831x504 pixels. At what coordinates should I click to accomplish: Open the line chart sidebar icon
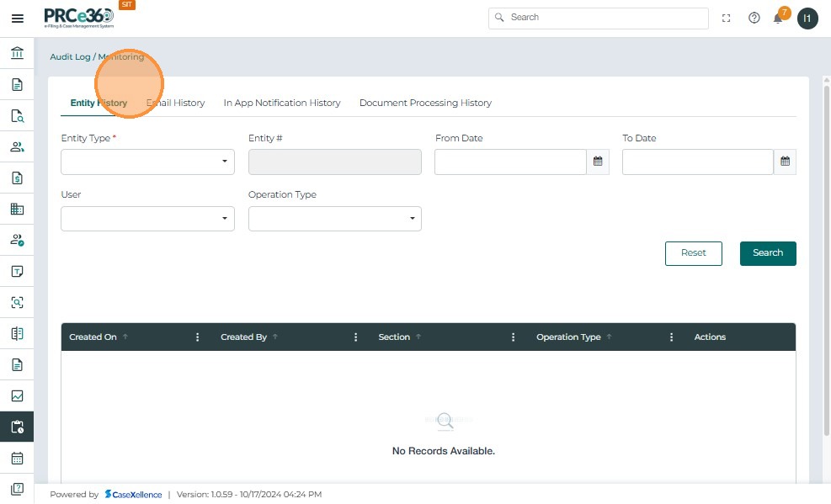(17, 396)
